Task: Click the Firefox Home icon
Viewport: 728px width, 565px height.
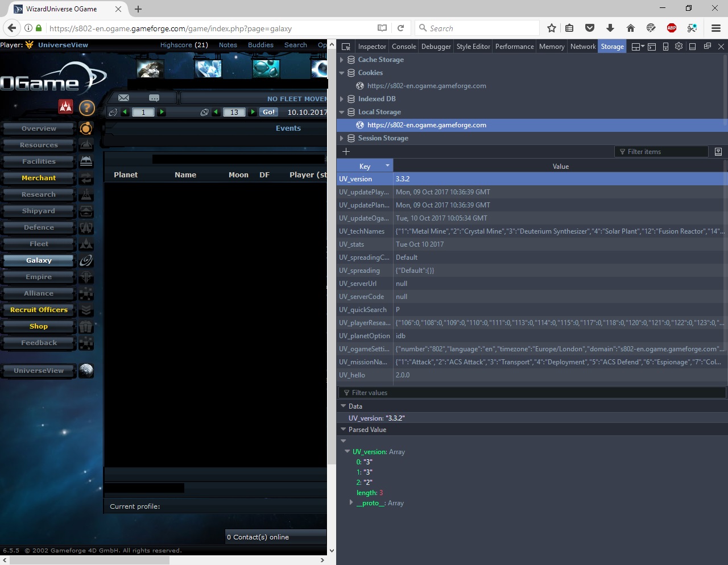Action: click(631, 28)
